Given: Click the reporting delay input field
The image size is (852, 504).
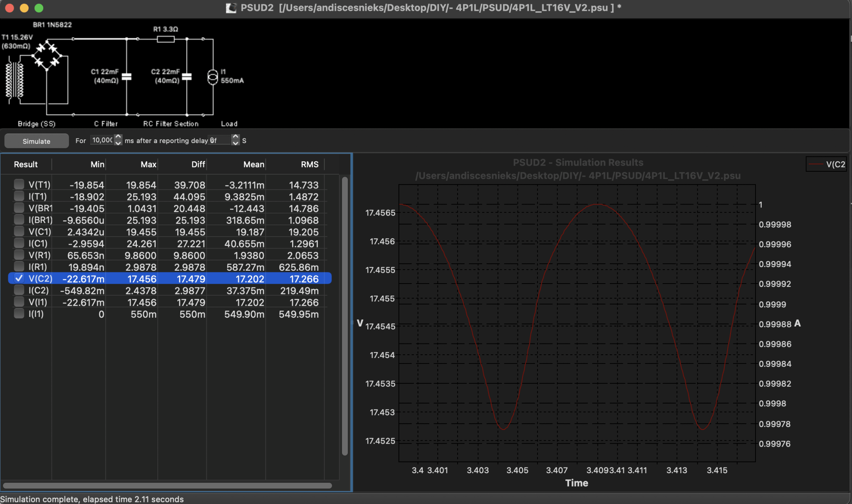Looking at the screenshot, I should pyautogui.click(x=220, y=140).
